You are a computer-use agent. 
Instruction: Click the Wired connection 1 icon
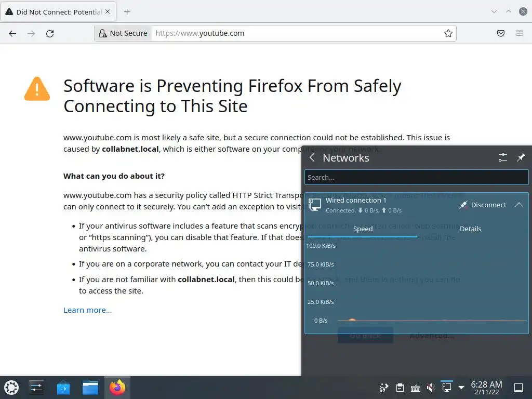click(314, 205)
